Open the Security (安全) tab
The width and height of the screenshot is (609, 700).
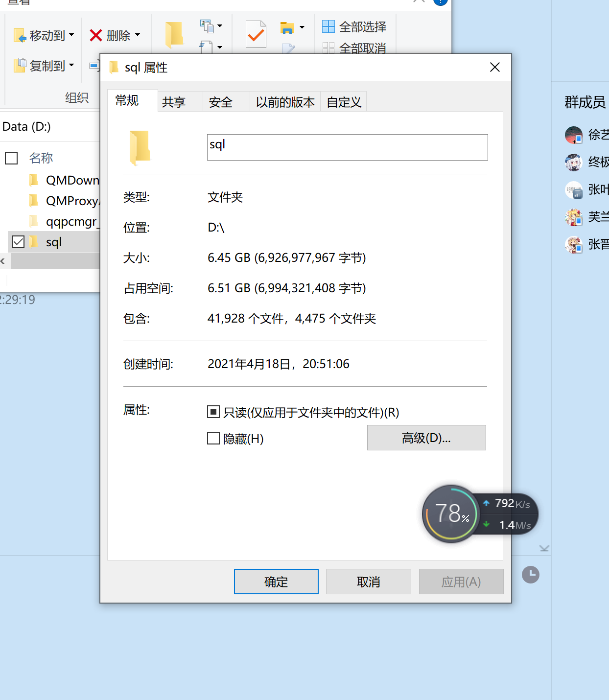[220, 102]
